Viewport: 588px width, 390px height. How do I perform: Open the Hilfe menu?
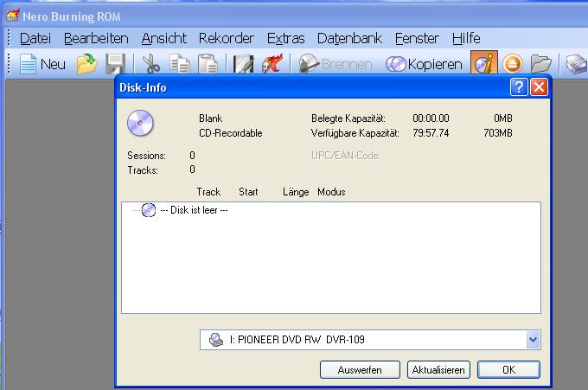(x=466, y=38)
